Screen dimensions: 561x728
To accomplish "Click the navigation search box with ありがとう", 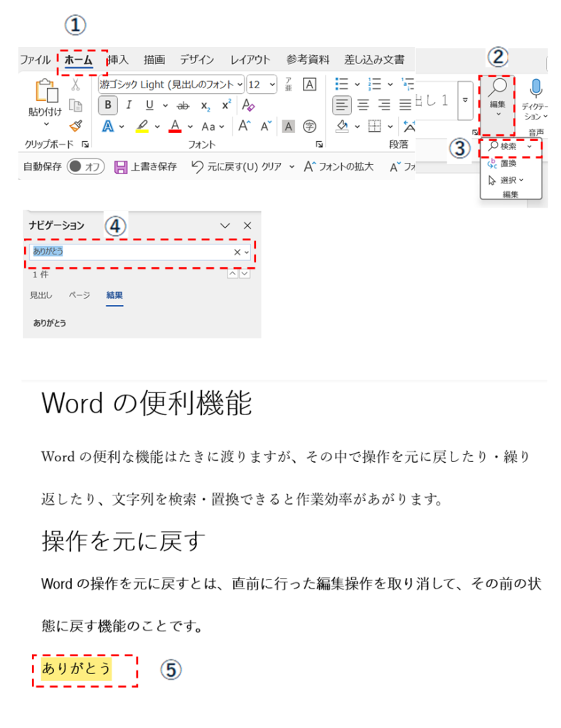I will pyautogui.click(x=132, y=252).
